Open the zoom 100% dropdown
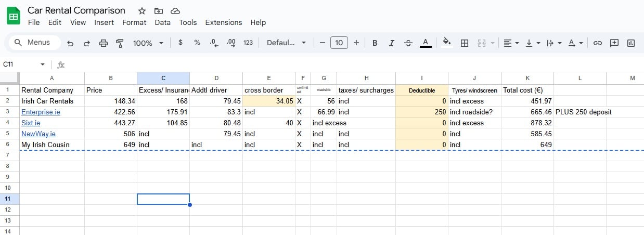The height and width of the screenshot is (235, 644). 148,43
